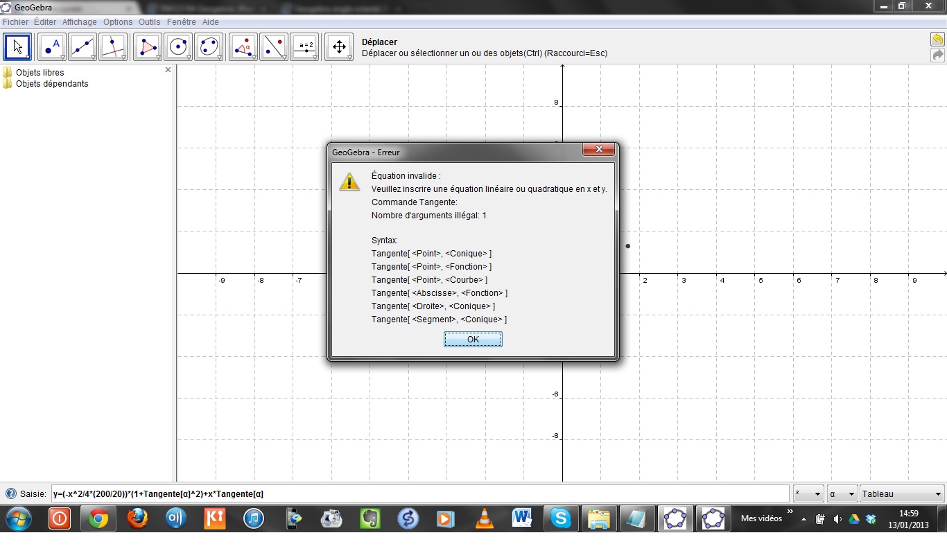947x560 pixels.
Task: Click syntax line 'Tangente[ <Point>, <Fonction> ]'
Action: 431,267
